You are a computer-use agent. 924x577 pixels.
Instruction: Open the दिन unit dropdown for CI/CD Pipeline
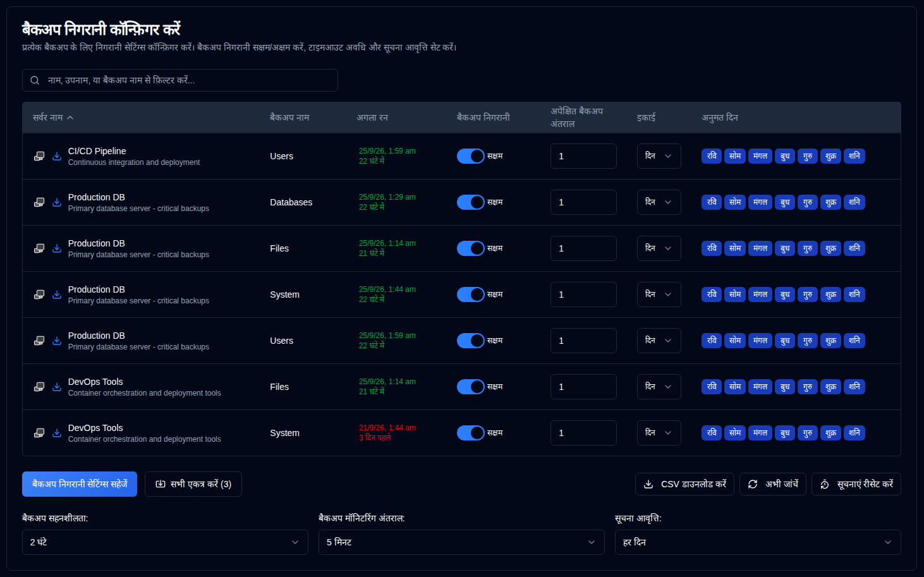point(659,156)
